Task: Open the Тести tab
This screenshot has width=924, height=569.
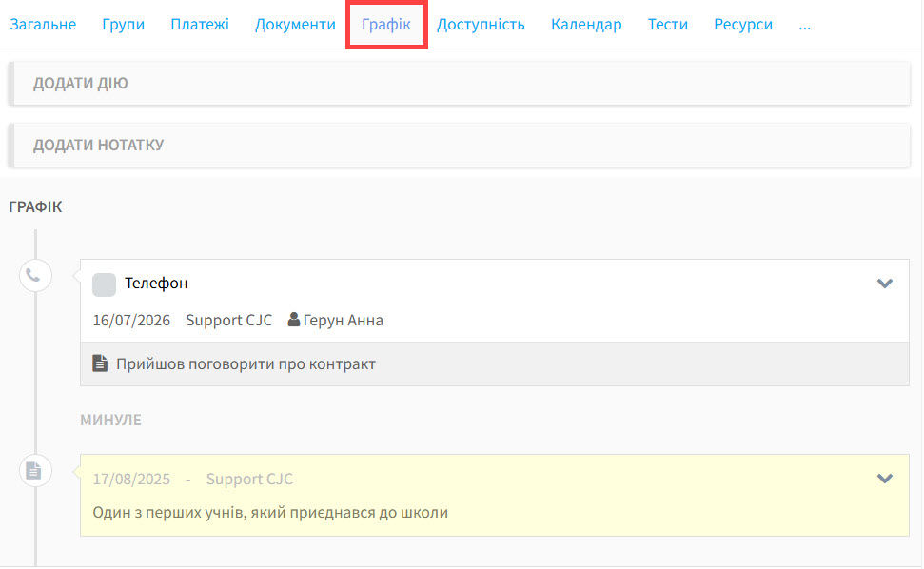Action: (668, 24)
